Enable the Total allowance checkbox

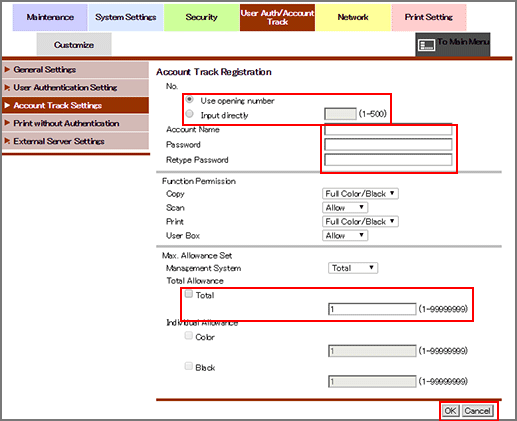(x=189, y=294)
